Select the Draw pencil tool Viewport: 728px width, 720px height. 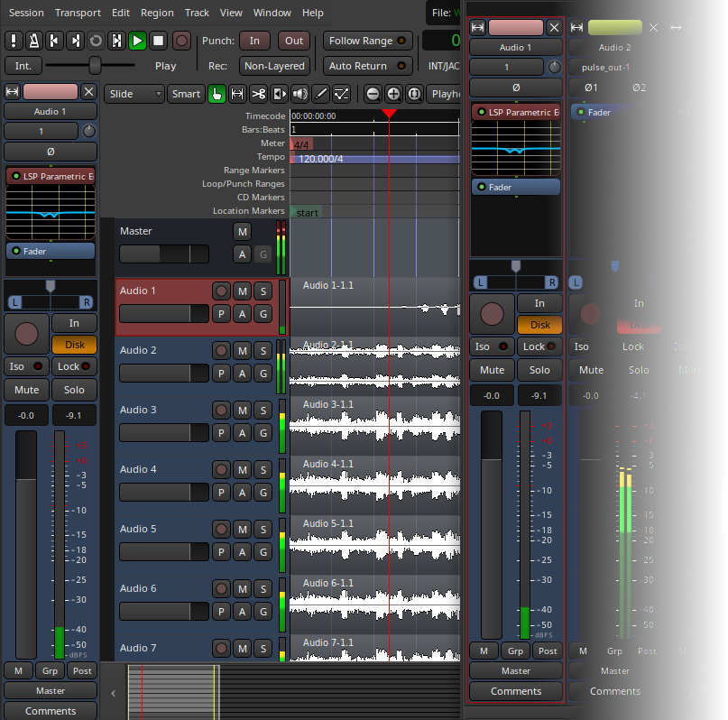[320, 94]
